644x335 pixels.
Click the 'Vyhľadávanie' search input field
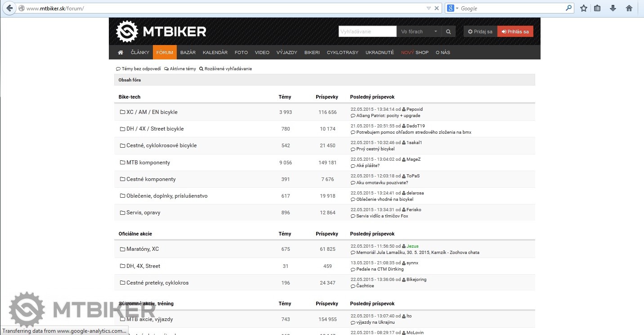pos(367,32)
